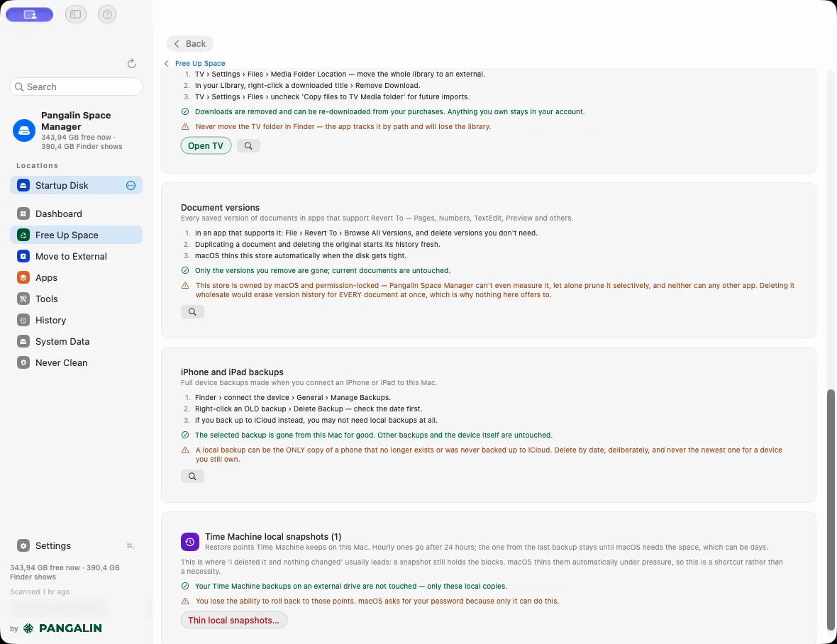Click the Move to External icon
The width and height of the screenshot is (837, 644).
(23, 257)
